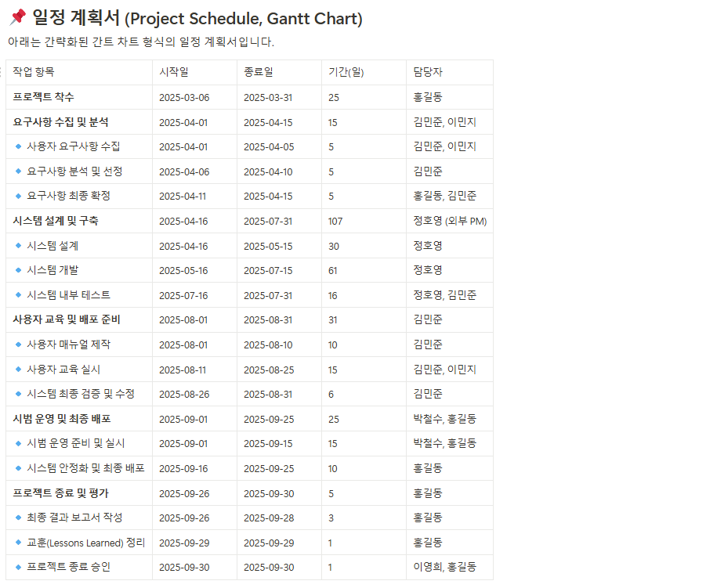Screen dimensions: 717x588
Task: Click the start date '2025-05-16'
Action: coord(183,270)
